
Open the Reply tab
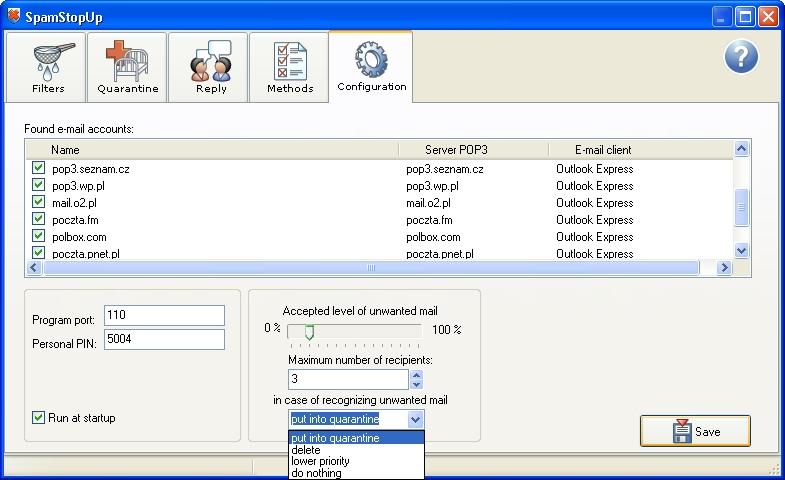pos(208,67)
